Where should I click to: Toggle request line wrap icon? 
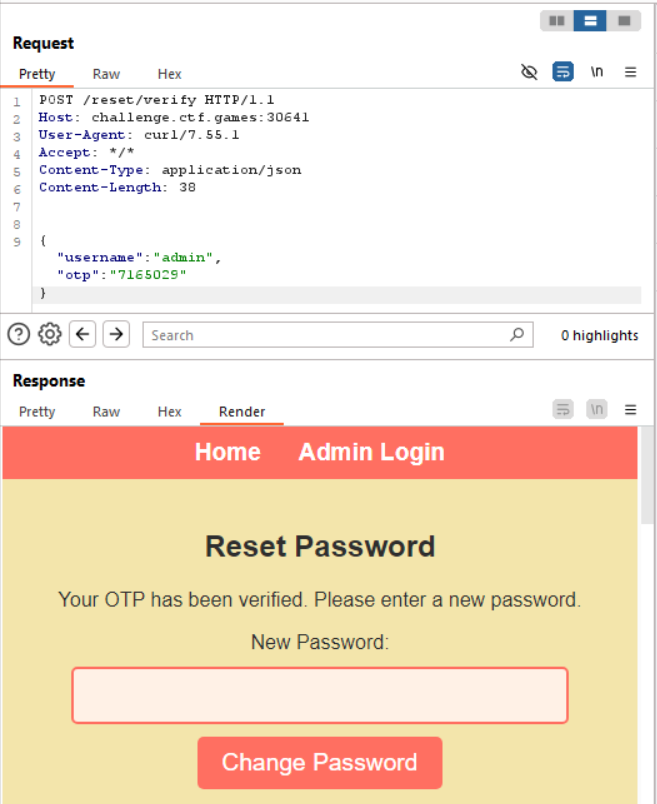pos(563,72)
